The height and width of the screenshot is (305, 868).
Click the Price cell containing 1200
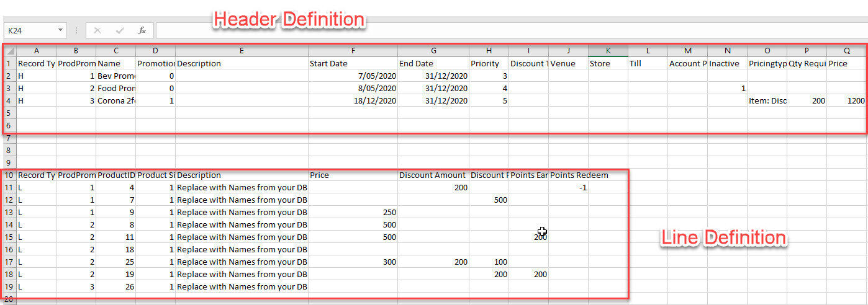(846, 100)
